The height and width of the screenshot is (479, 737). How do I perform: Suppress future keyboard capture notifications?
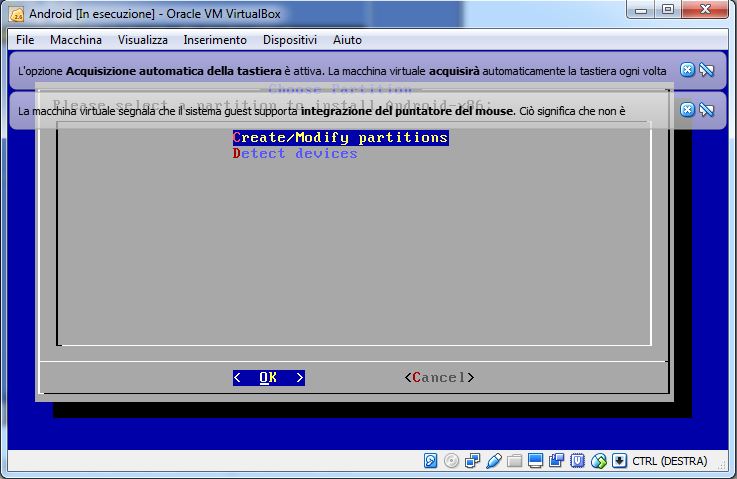tap(707, 70)
